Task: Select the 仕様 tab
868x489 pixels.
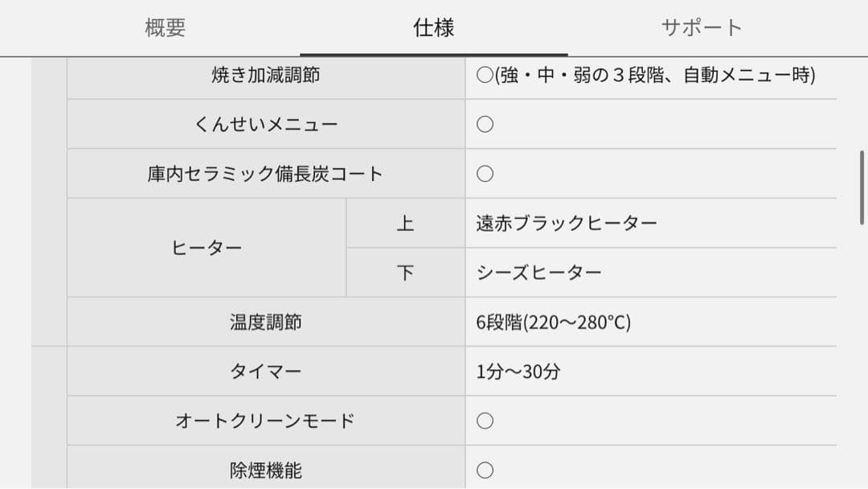Action: [x=434, y=27]
